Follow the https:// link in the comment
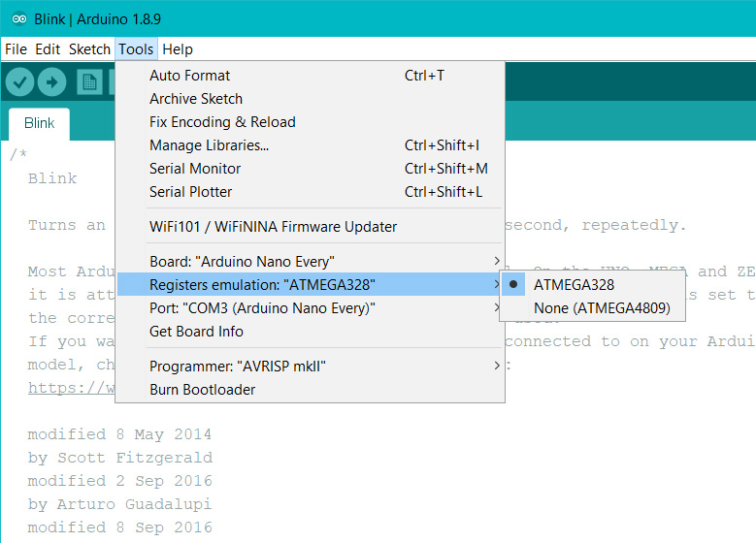This screenshot has height=543, width=756. pyautogui.click(x=72, y=388)
